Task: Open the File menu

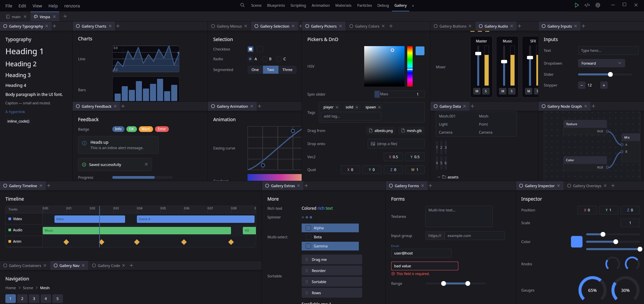Action: [x=9, y=6]
